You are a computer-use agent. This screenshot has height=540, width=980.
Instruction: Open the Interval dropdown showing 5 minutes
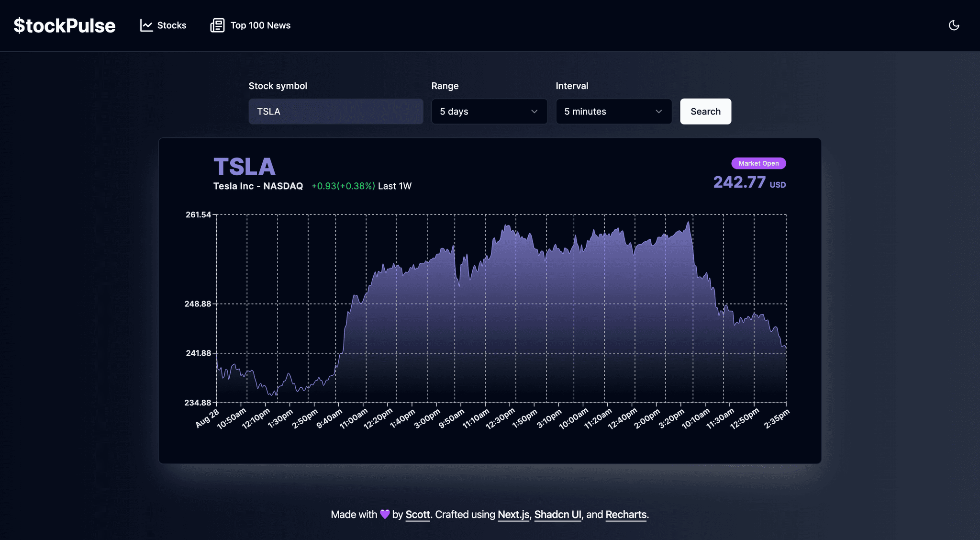tap(614, 111)
